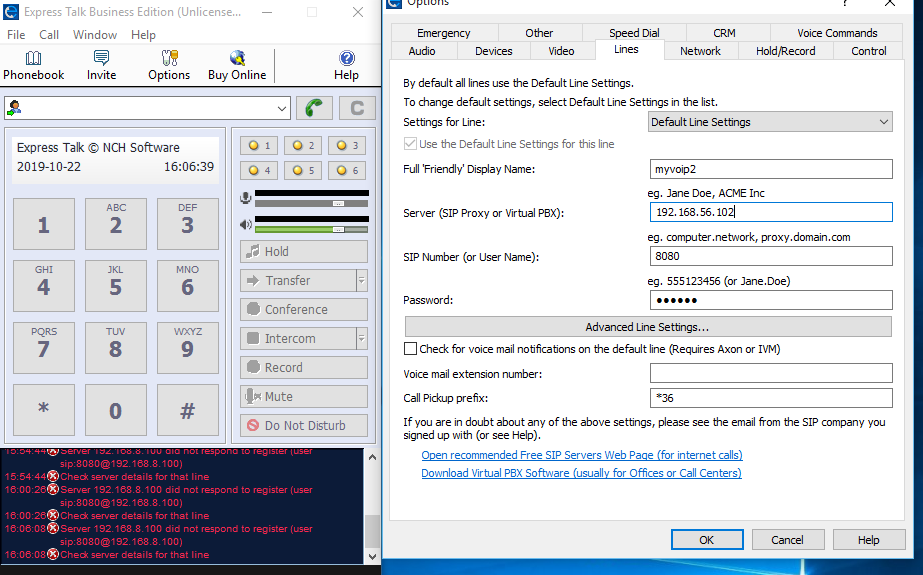Expand the dial number combo box
The image size is (923, 575).
[x=282, y=108]
